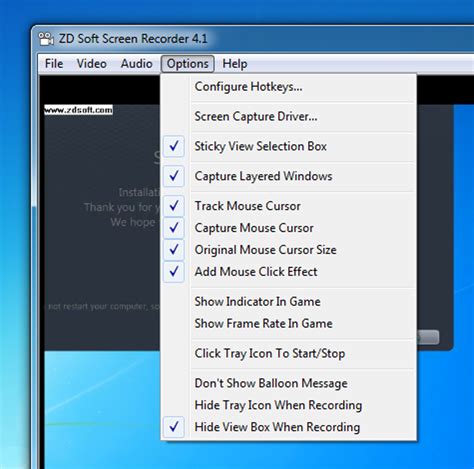Enable Don't Show Balloon Message
Viewport: 474px width, 469px height.
[288, 383]
